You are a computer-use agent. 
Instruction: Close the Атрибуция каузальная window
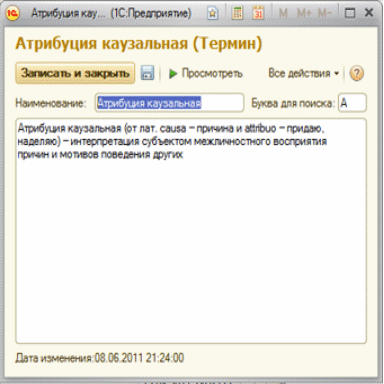pos(369,13)
